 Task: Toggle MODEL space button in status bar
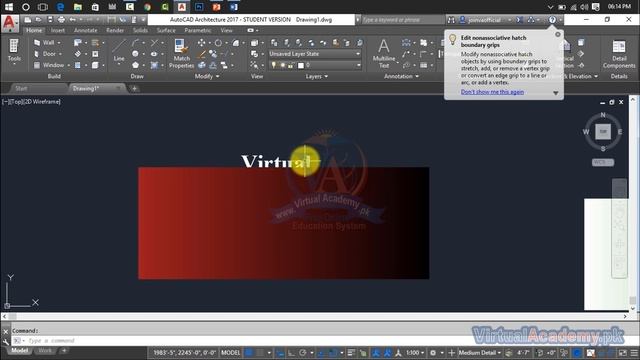coord(231,353)
